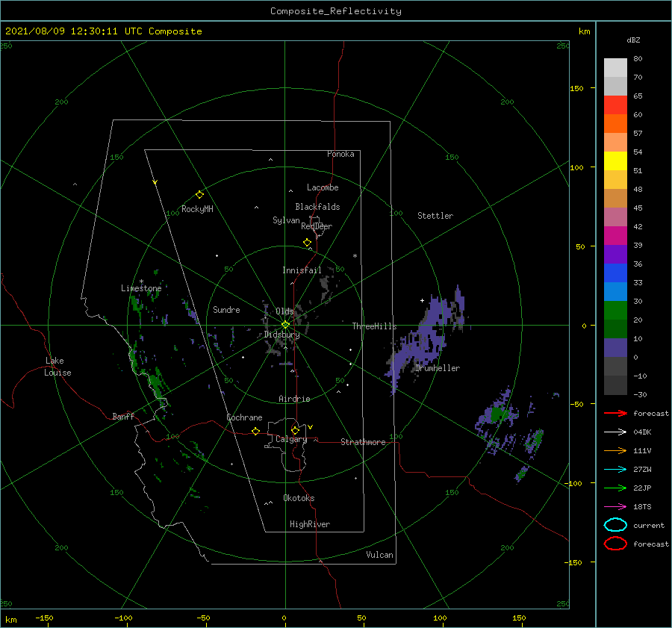Click the ThreeHills town label
The height and width of the screenshot is (628, 672).
375,326
